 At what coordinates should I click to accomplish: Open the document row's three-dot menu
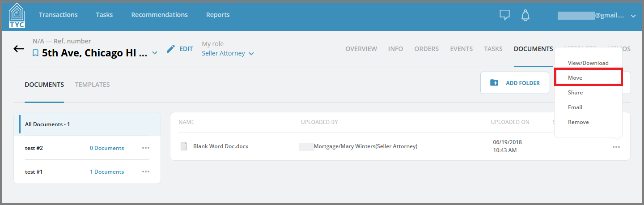(x=616, y=147)
